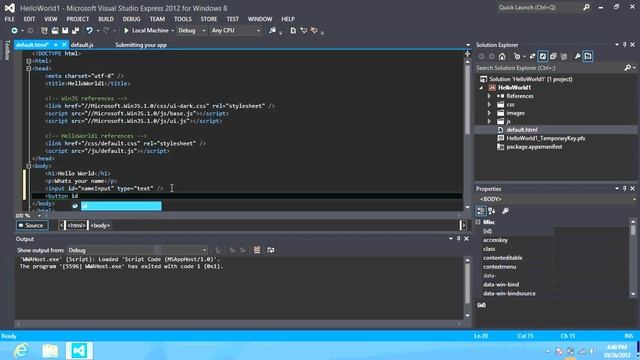
Task: Click the Quick Launch search icon
Action: (586, 7)
